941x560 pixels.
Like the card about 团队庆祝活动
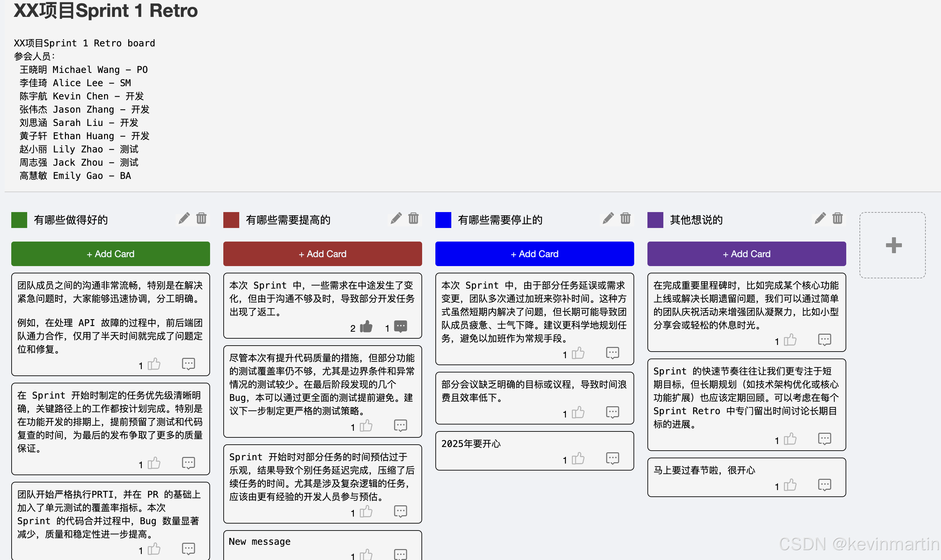pyautogui.click(x=790, y=340)
